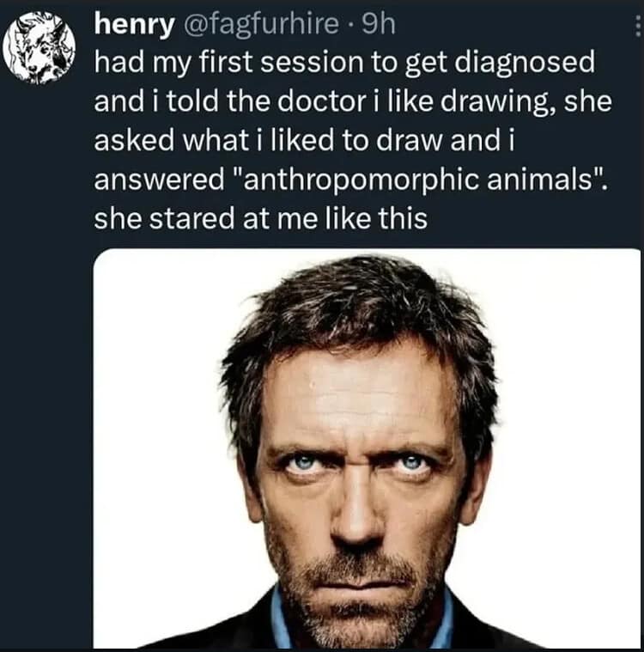Viewport: 644px width, 652px height.
Task: Open the tweet author's profile avatar
Action: [x=40, y=47]
